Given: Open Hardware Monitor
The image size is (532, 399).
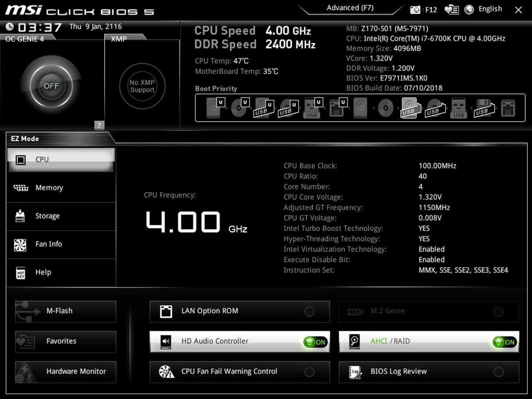Looking at the screenshot, I should [x=66, y=371].
